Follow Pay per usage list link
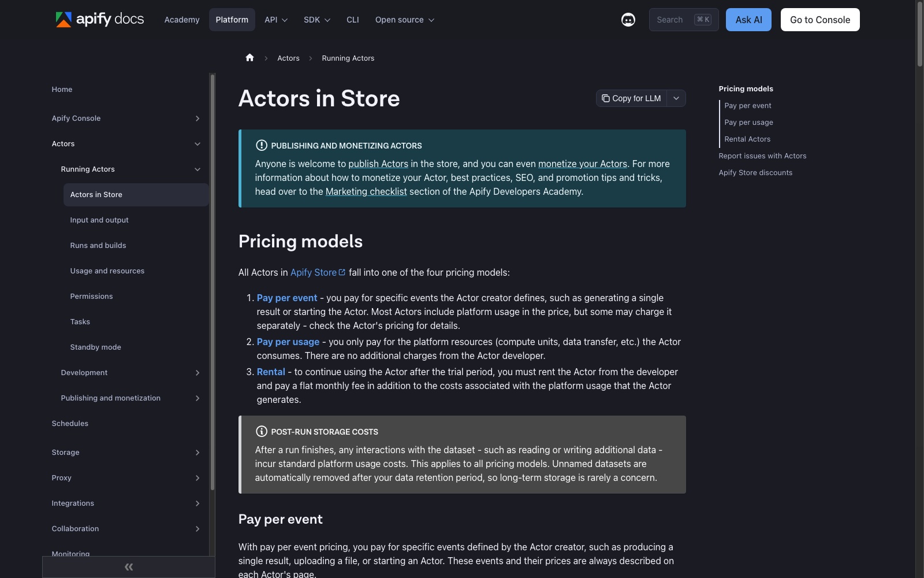The image size is (924, 578). pyautogui.click(x=288, y=342)
